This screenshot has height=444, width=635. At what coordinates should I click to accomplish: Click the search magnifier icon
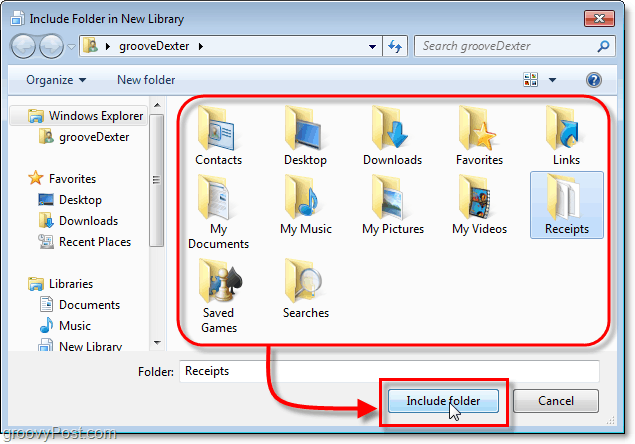(603, 46)
